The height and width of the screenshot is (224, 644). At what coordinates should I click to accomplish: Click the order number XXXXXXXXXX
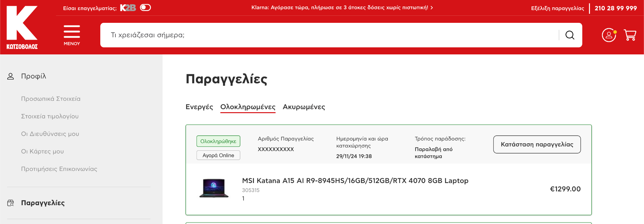(x=276, y=149)
